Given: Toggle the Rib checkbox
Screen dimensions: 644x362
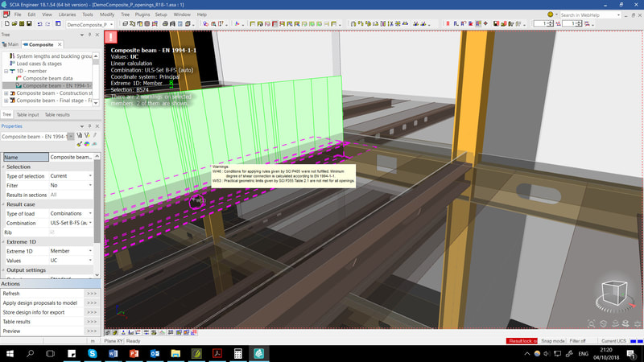Looking at the screenshot, I should click(x=52, y=232).
